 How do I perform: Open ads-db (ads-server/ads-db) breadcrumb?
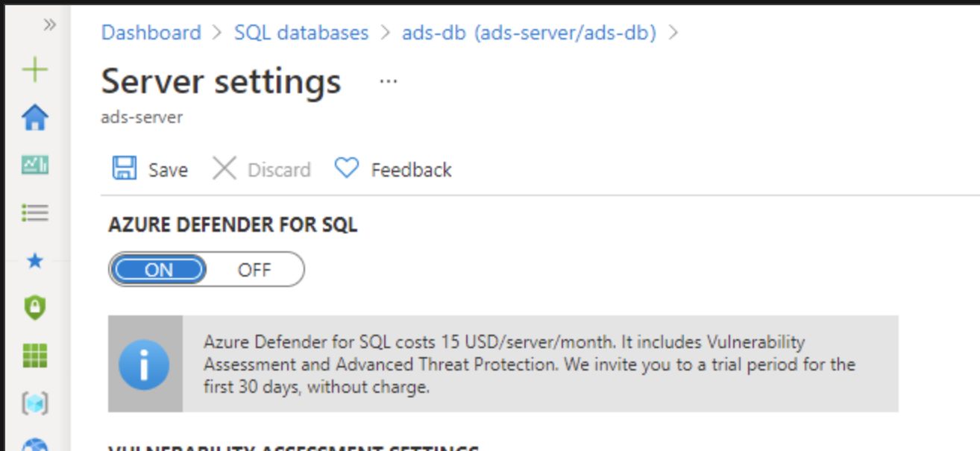point(529,33)
